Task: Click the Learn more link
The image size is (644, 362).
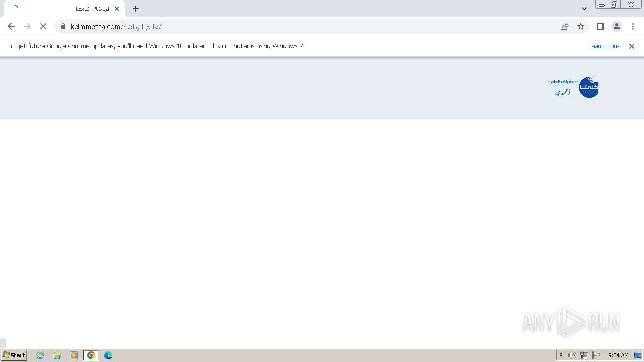Action: pyautogui.click(x=604, y=46)
